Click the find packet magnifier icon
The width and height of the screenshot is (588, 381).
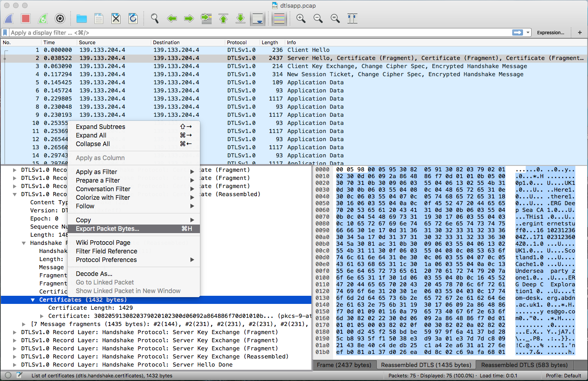click(x=155, y=18)
